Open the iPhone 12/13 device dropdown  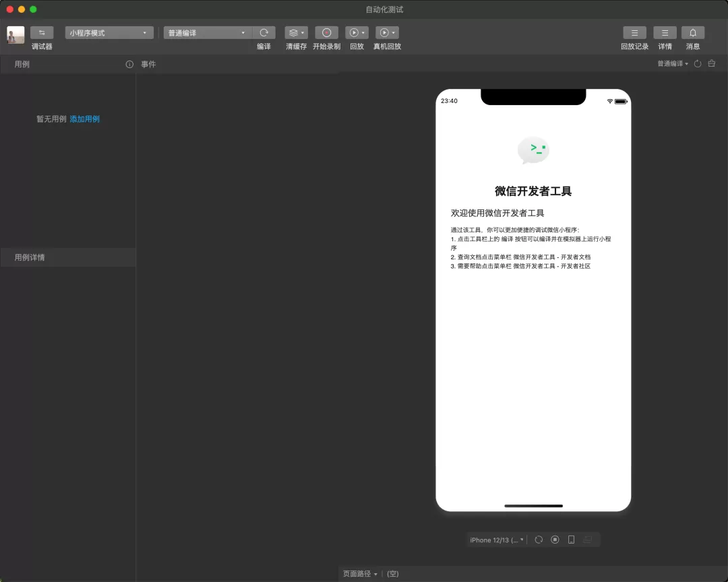click(496, 540)
